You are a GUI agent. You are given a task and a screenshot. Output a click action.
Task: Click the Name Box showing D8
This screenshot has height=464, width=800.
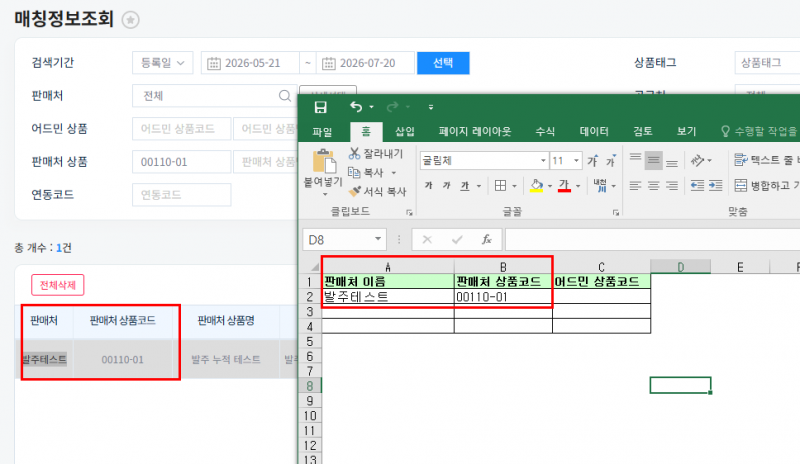(x=338, y=239)
